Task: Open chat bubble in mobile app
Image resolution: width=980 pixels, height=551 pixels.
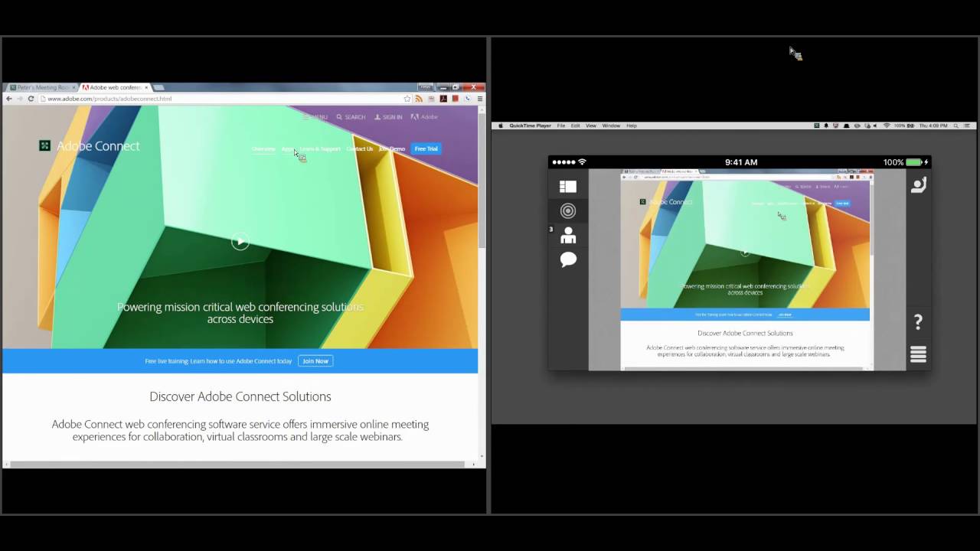Action: click(568, 259)
